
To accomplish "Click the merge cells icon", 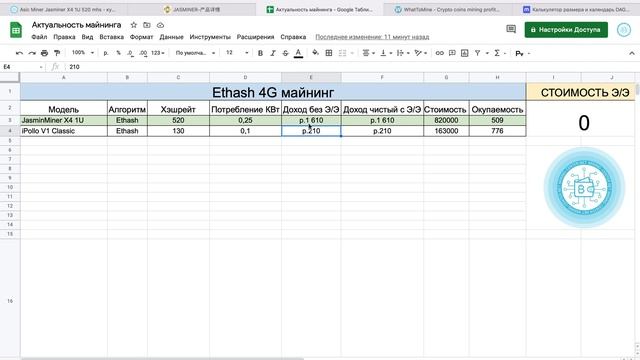I will click(342, 53).
